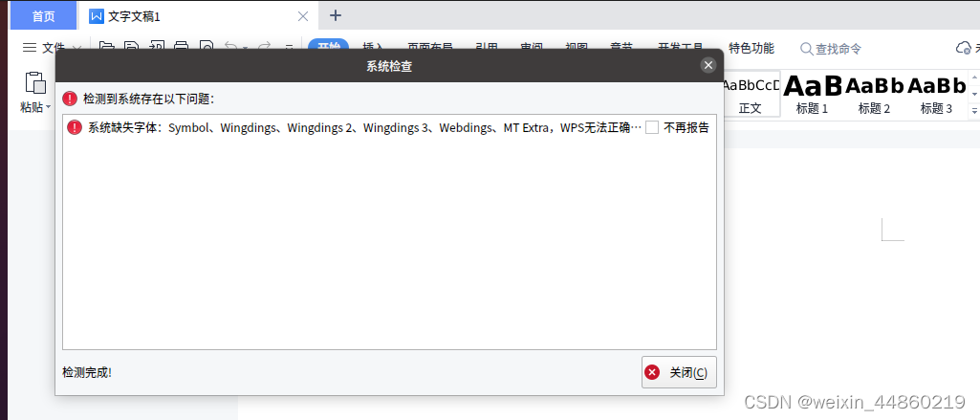Expand the 粘贴 dropdown arrow
The height and width of the screenshot is (420, 980).
[48, 107]
